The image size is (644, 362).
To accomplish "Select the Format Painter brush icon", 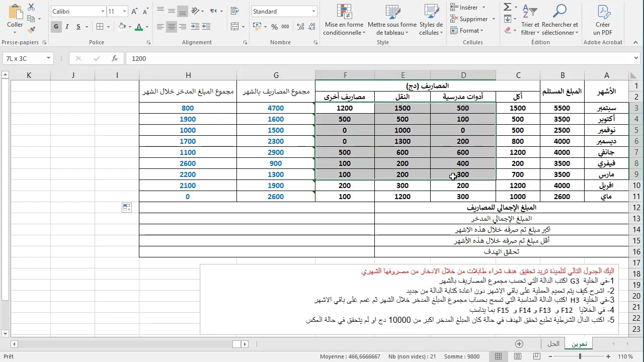I will (31, 30).
